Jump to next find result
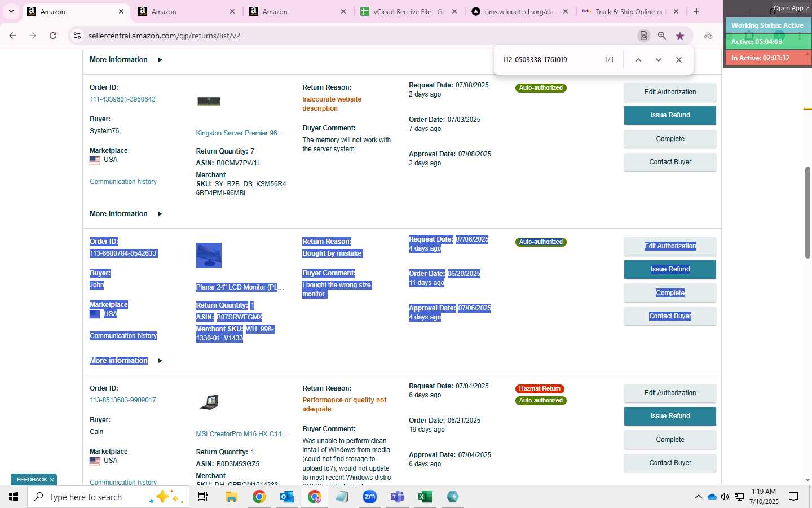The height and width of the screenshot is (508, 812). [x=658, y=60]
